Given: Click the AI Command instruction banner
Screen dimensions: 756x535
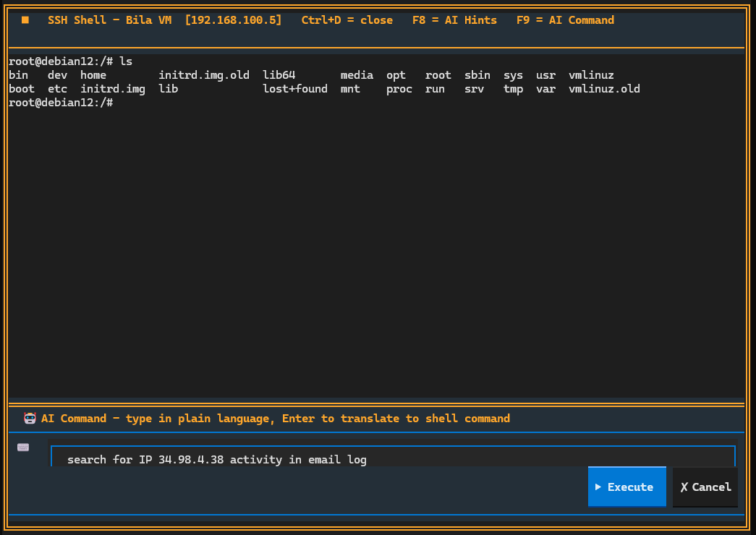Looking at the screenshot, I should coord(275,418).
